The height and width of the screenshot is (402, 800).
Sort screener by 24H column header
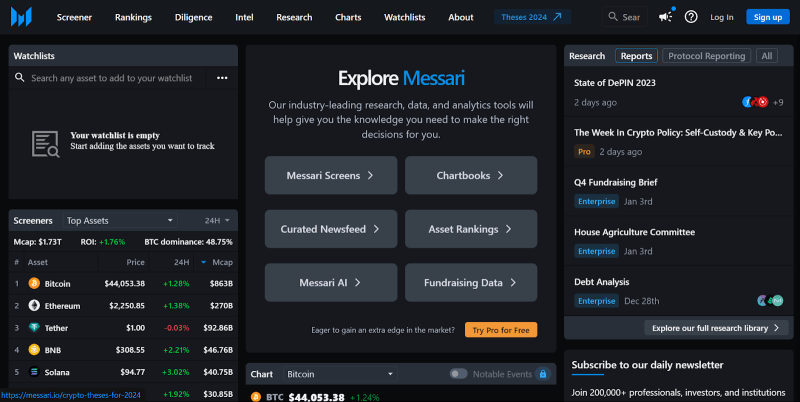point(182,262)
